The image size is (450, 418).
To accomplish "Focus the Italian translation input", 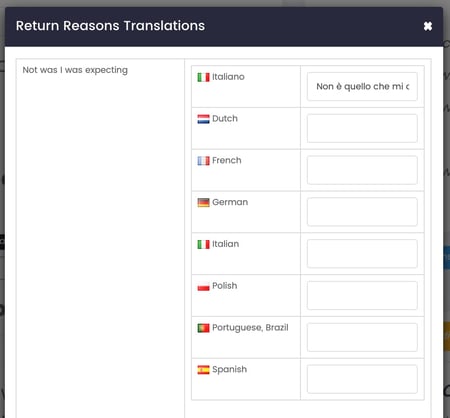I will tap(362, 254).
